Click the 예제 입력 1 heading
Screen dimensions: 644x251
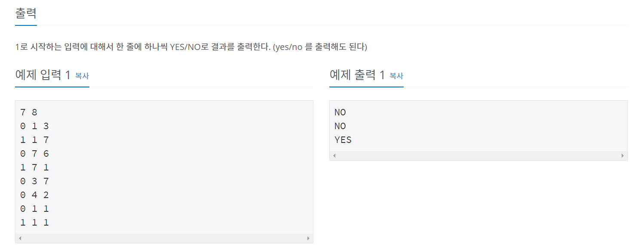[43, 75]
